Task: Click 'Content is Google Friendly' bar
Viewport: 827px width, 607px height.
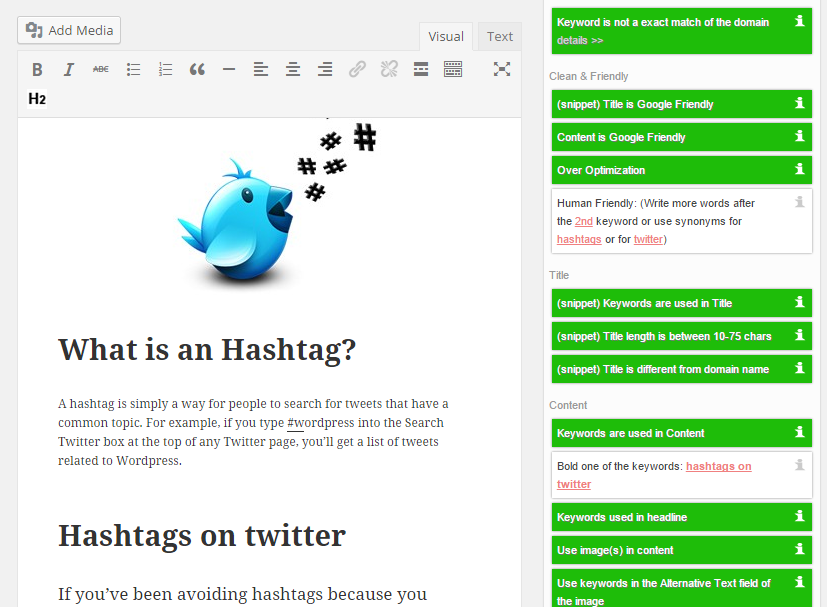Action: point(681,137)
